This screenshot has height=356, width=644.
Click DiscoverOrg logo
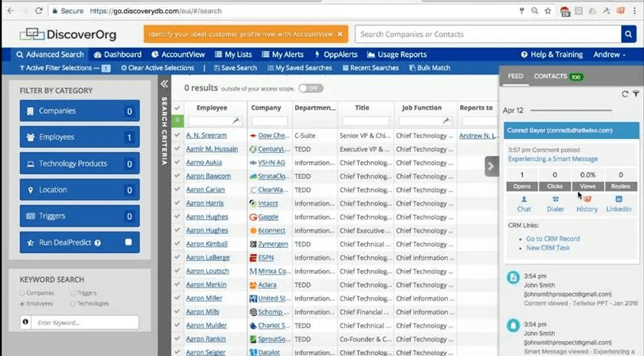click(x=68, y=35)
